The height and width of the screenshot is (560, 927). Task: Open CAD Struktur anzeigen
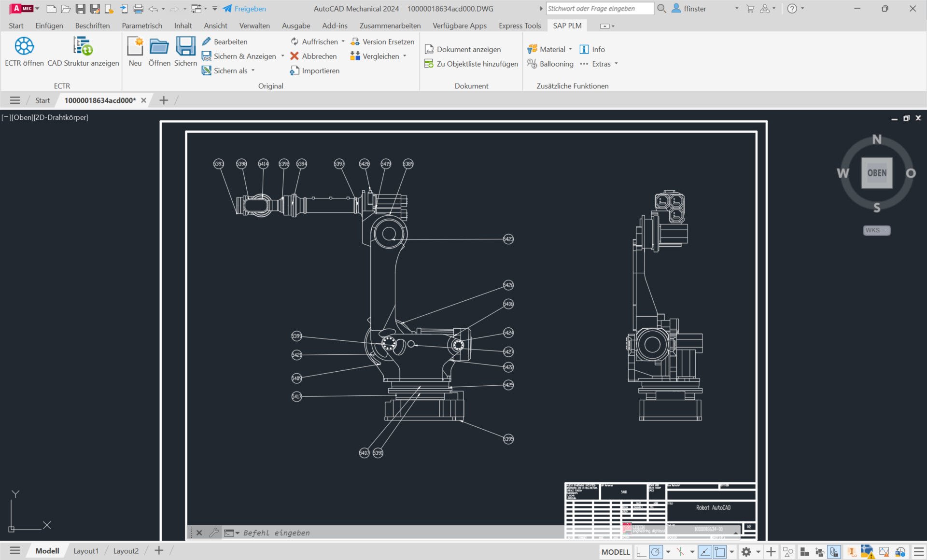tap(83, 47)
